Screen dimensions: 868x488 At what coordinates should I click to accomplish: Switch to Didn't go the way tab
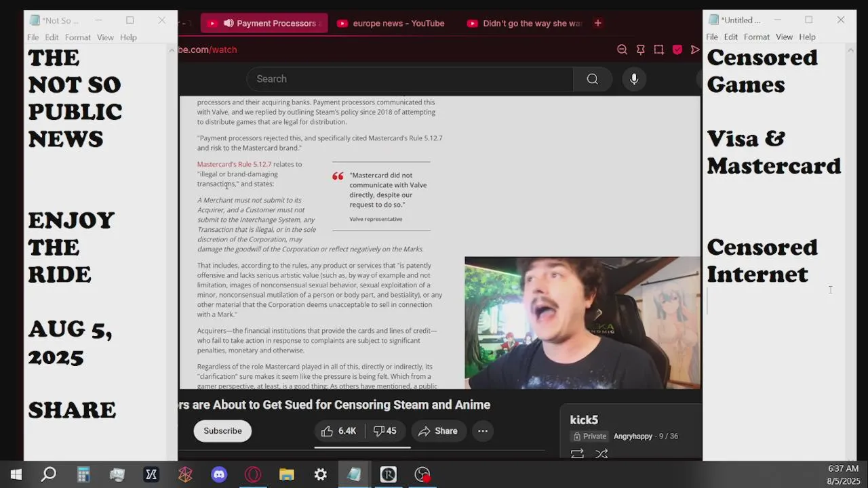pos(524,23)
